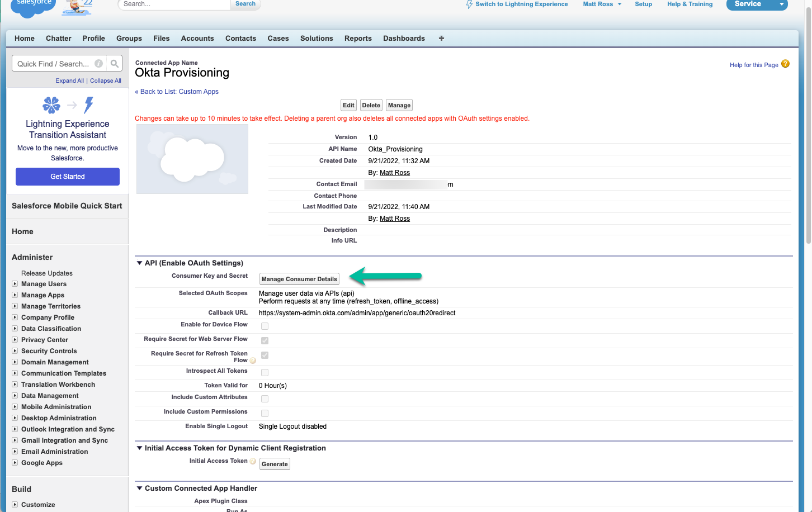Click the Lightning bolt Transition Assistant icon
This screenshot has width=812, height=512.
tap(89, 105)
